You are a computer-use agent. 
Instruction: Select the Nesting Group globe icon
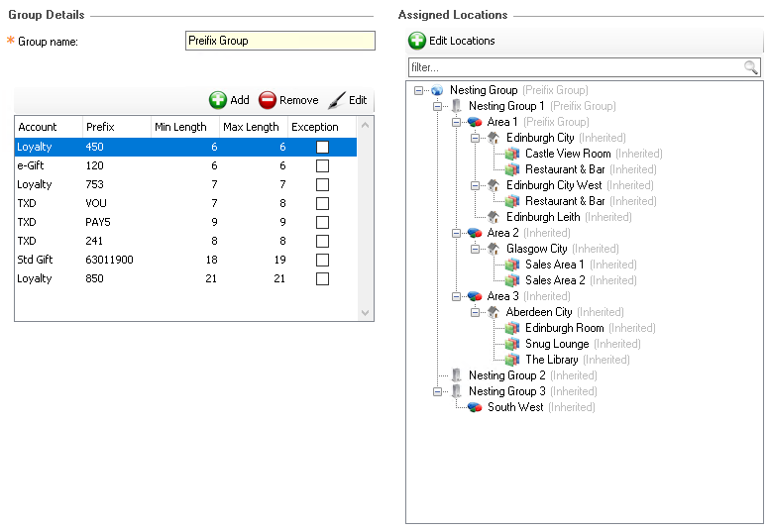click(x=437, y=90)
